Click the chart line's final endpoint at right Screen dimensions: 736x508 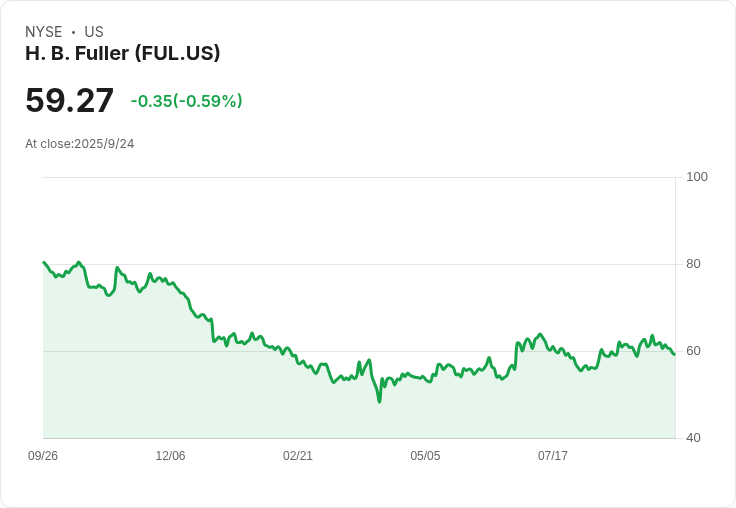pyautogui.click(x=674, y=354)
